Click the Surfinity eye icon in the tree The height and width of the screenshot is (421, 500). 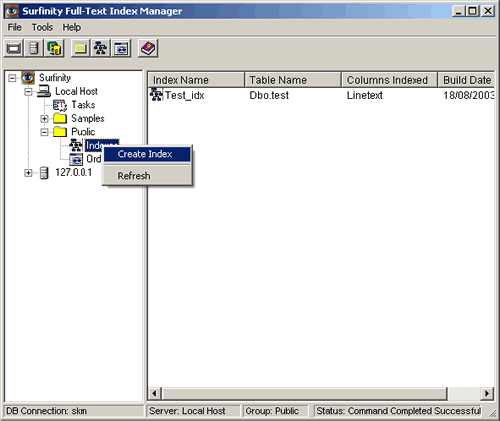tap(28, 78)
